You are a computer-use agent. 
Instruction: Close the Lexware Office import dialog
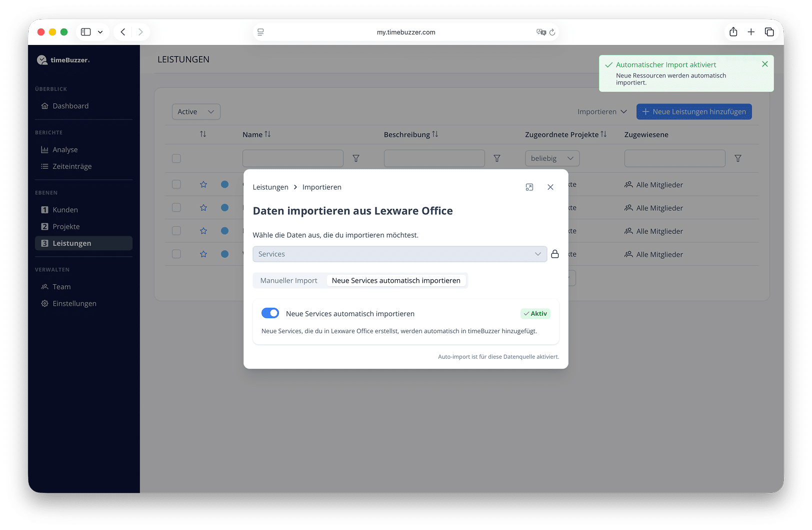(550, 187)
